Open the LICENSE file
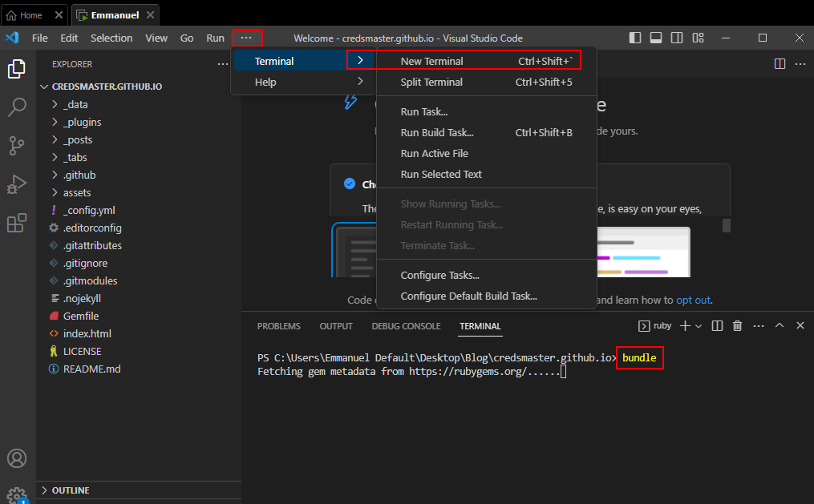 click(139, 351)
